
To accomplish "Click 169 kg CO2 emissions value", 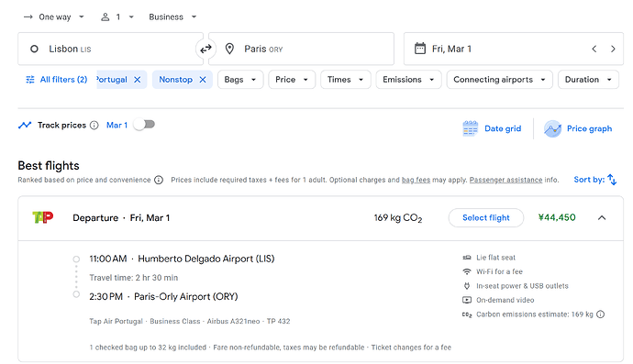I will coord(398,218).
